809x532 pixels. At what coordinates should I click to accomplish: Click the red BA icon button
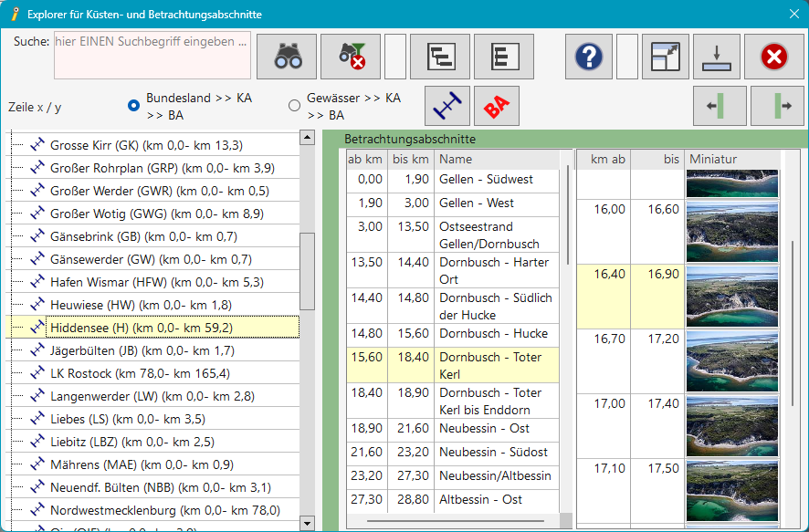point(496,107)
